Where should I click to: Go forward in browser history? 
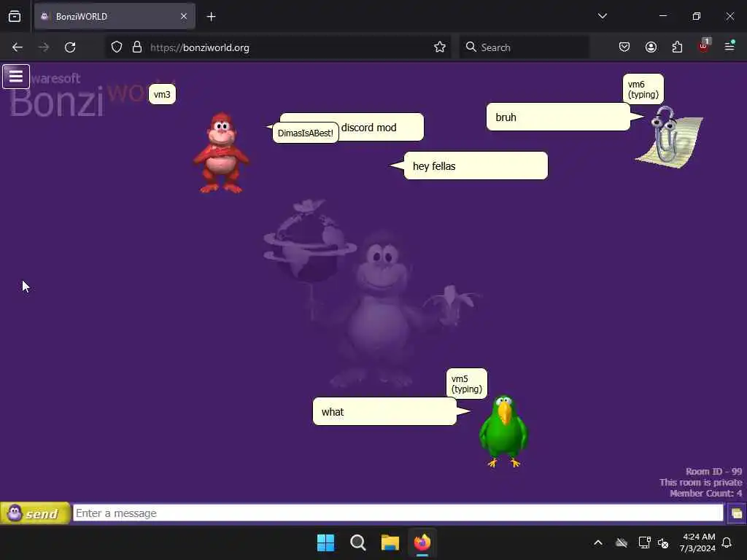coord(44,47)
